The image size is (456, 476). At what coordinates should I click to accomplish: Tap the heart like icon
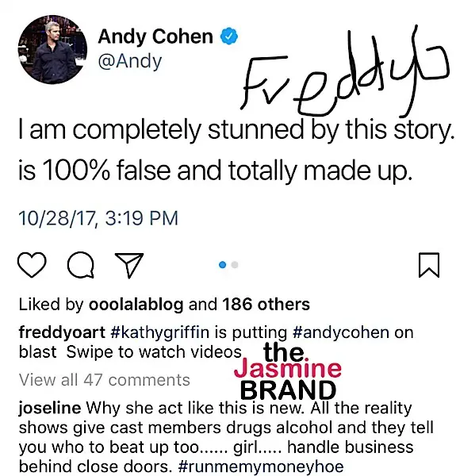point(32,265)
